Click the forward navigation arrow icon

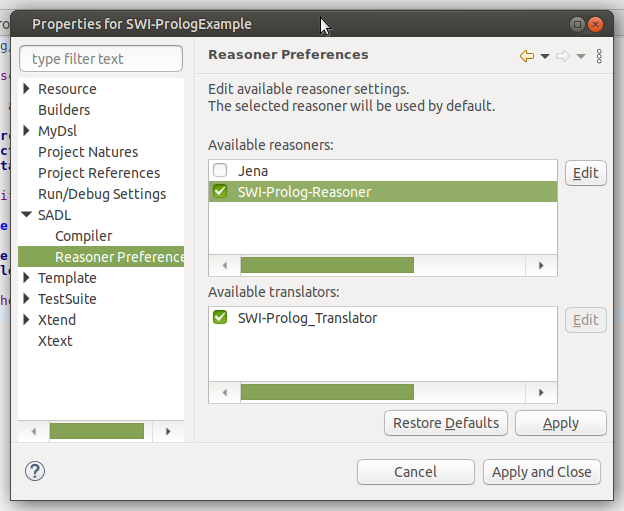tap(563, 56)
